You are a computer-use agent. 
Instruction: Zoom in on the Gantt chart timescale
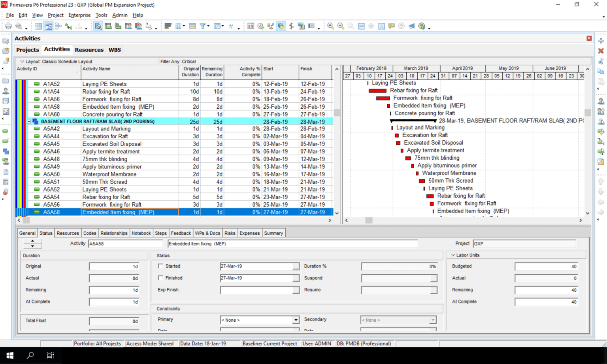[x=331, y=26]
